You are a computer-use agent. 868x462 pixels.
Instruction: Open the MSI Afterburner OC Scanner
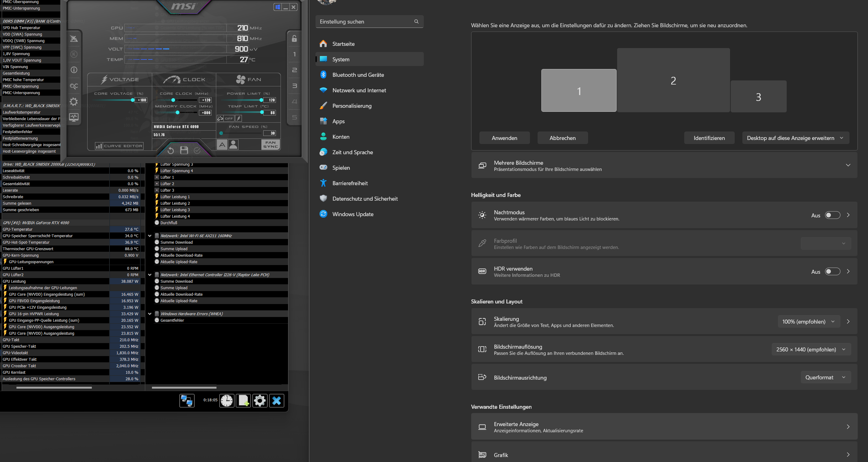(74, 86)
